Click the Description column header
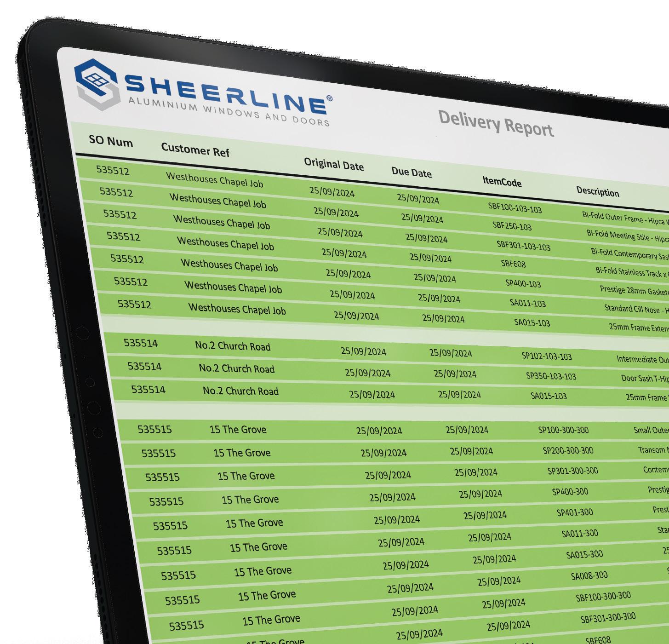669x644 pixels. (x=598, y=191)
